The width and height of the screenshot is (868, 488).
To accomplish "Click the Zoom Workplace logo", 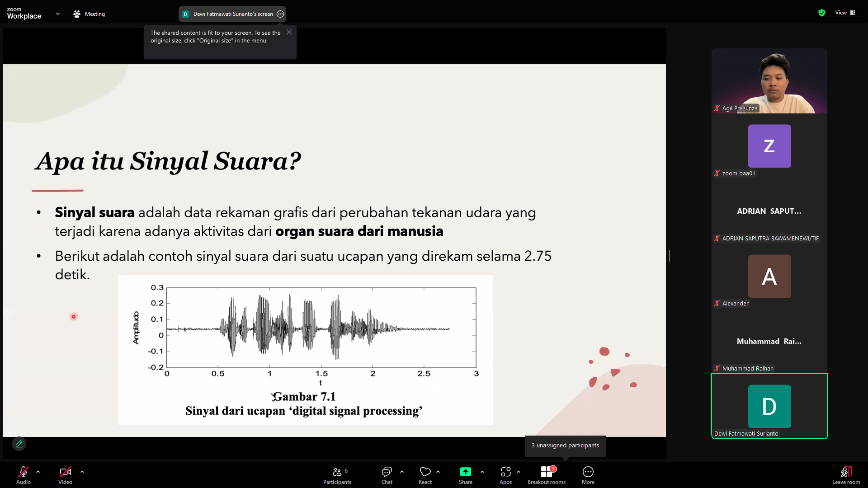I will [x=24, y=14].
